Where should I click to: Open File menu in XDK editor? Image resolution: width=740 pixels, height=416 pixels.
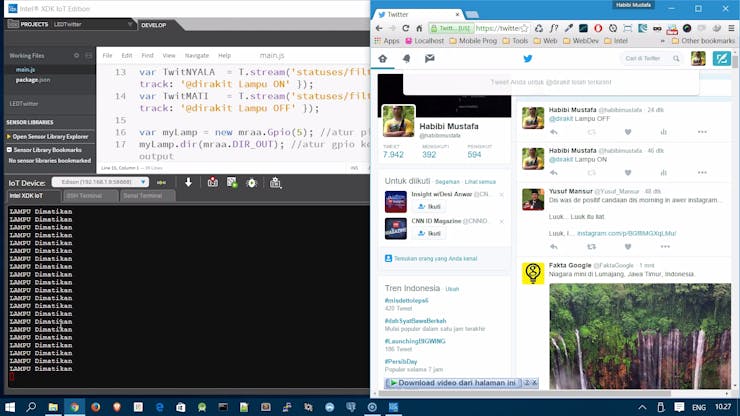pos(107,55)
